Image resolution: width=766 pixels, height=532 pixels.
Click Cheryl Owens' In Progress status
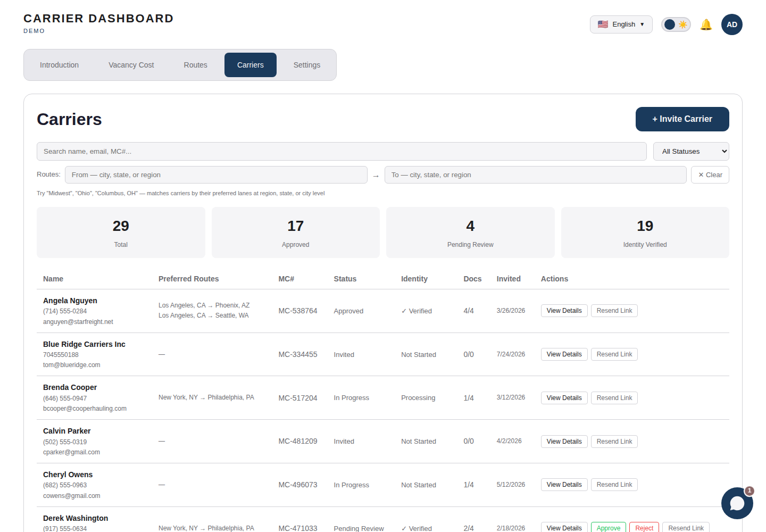pos(352,485)
